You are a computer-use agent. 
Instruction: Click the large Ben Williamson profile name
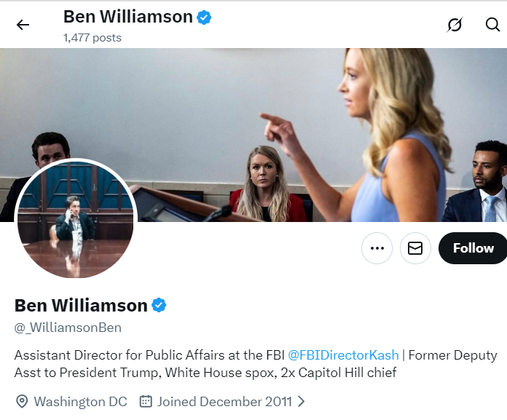pyautogui.click(x=81, y=305)
